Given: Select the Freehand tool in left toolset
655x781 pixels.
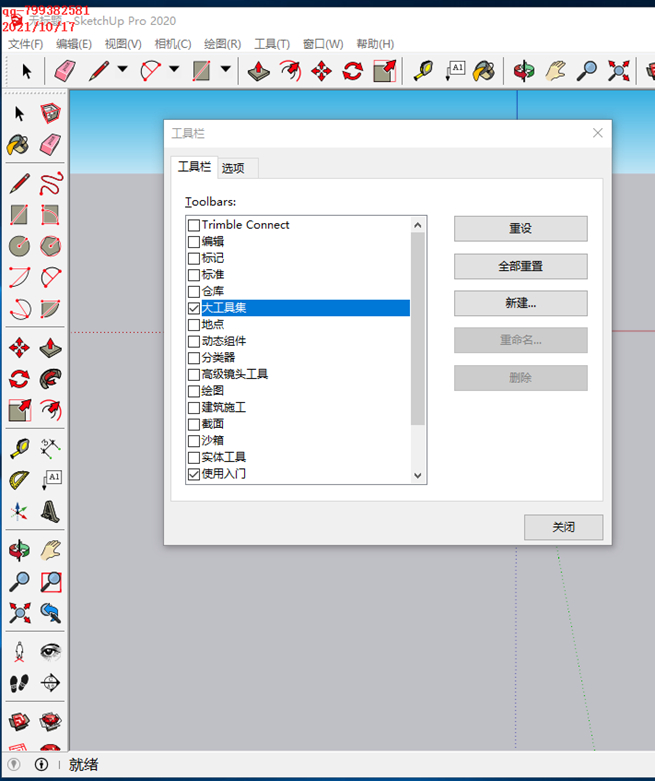Looking at the screenshot, I should tap(50, 184).
